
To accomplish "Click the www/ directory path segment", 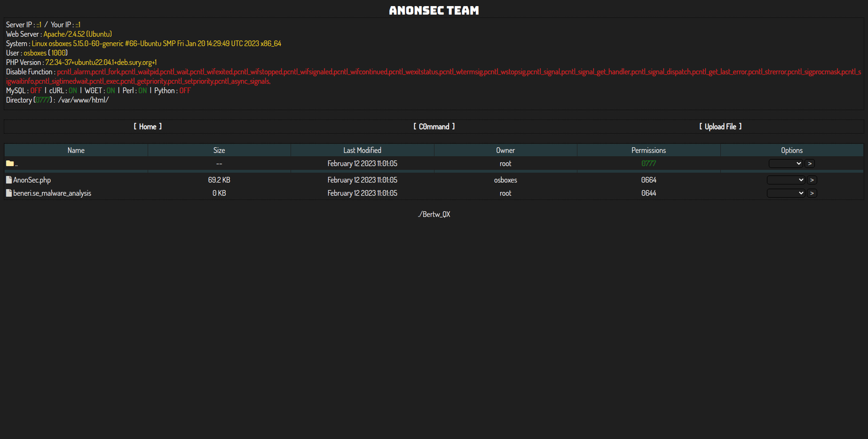I will click(81, 100).
